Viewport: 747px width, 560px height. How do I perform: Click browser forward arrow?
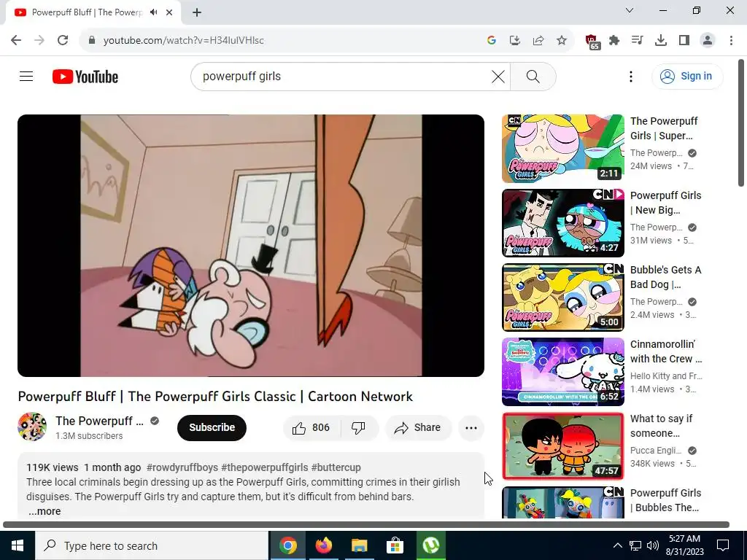(39, 40)
